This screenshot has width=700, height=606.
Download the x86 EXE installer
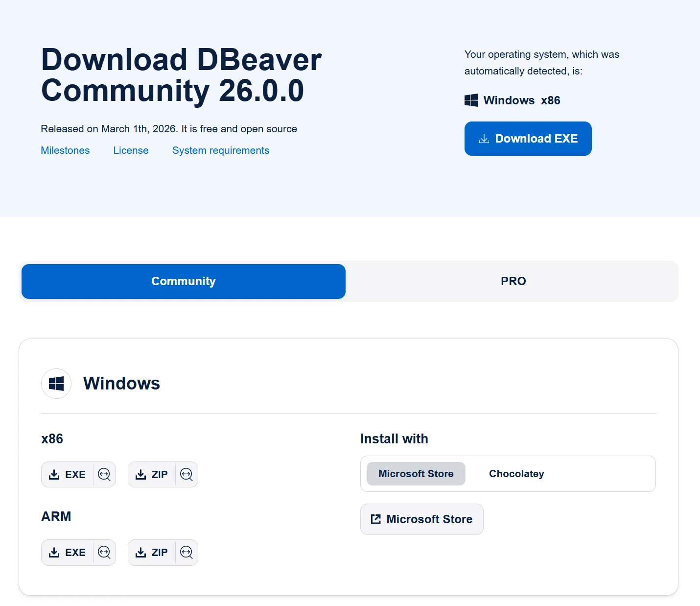68,474
